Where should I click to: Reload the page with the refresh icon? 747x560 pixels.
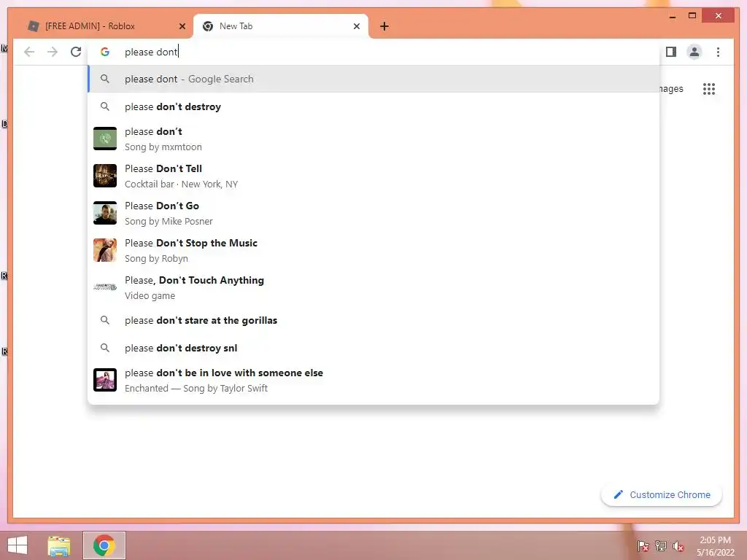(76, 52)
